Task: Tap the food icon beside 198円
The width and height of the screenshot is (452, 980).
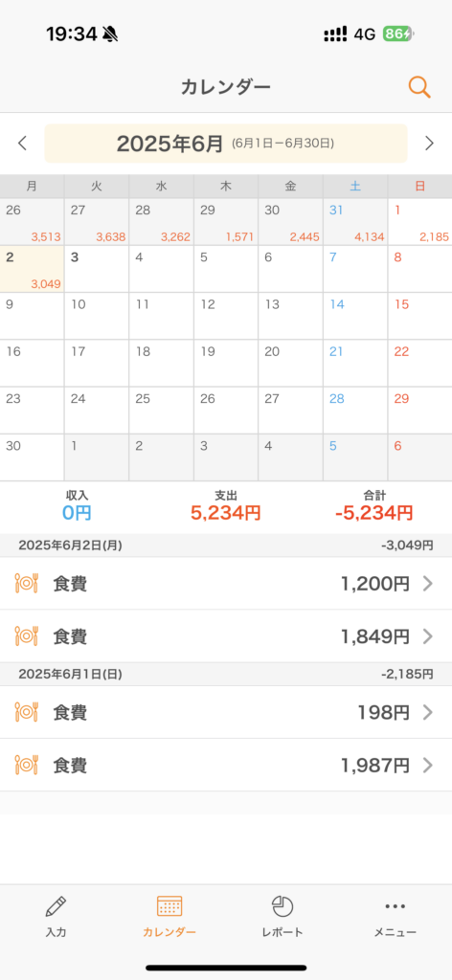Action: click(x=26, y=712)
